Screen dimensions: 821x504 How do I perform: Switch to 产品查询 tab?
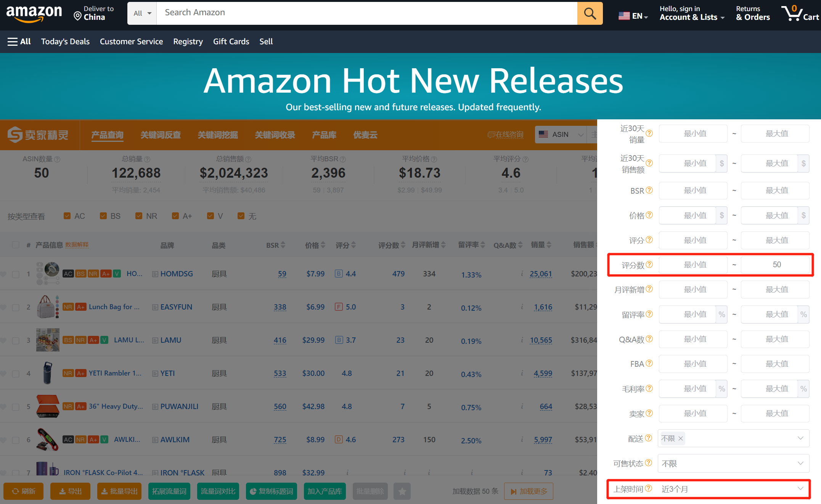pos(107,135)
